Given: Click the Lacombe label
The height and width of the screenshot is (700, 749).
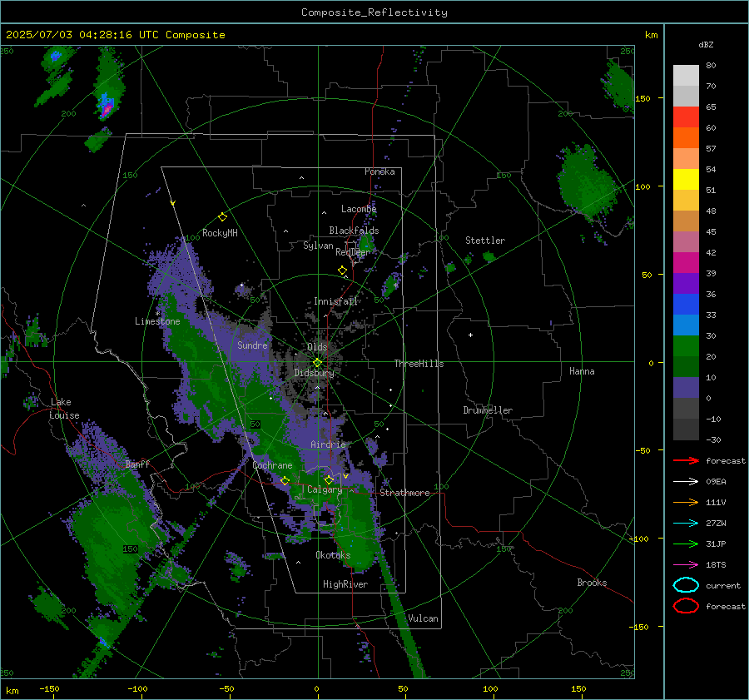Looking at the screenshot, I should pos(359,209).
